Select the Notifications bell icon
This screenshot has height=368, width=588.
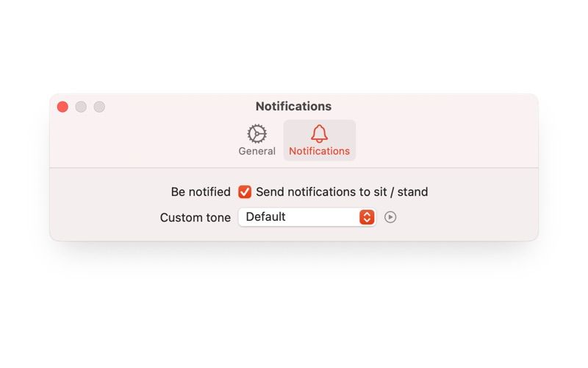click(x=319, y=134)
